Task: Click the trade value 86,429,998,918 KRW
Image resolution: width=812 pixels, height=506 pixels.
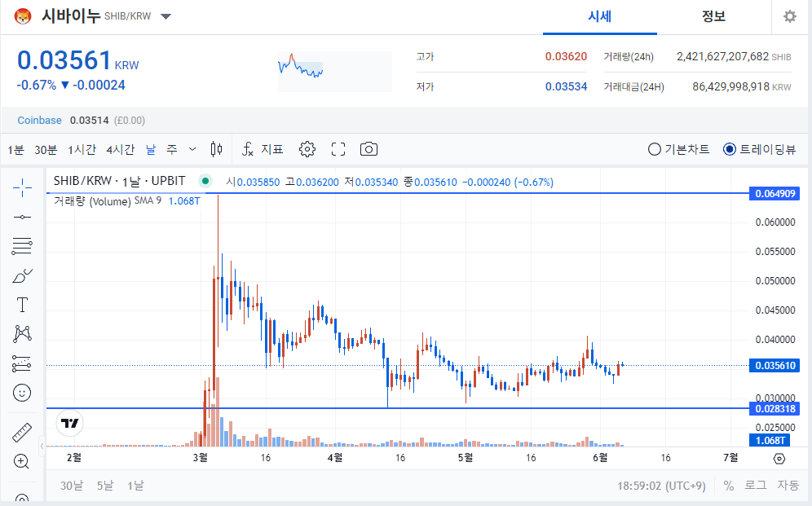Action: coord(742,86)
